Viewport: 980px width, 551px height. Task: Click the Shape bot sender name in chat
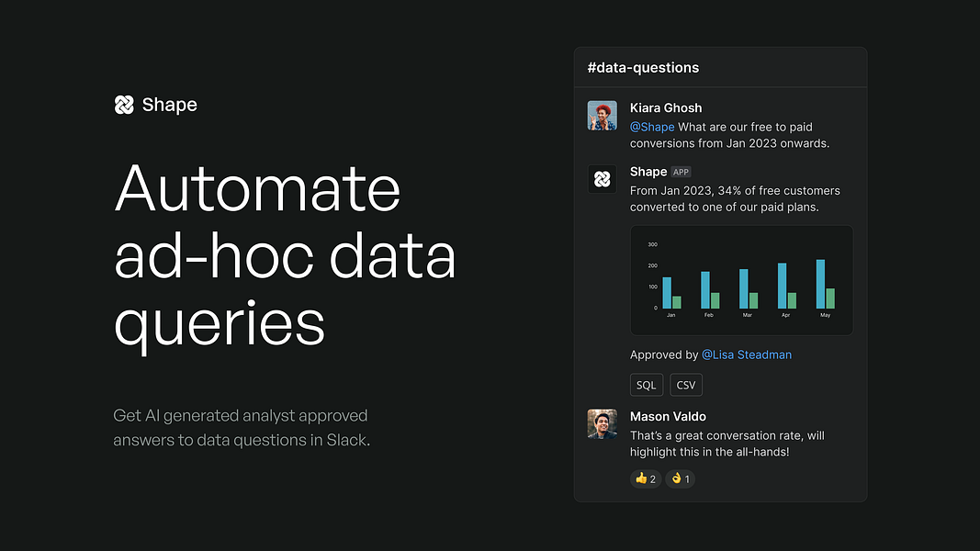(648, 172)
